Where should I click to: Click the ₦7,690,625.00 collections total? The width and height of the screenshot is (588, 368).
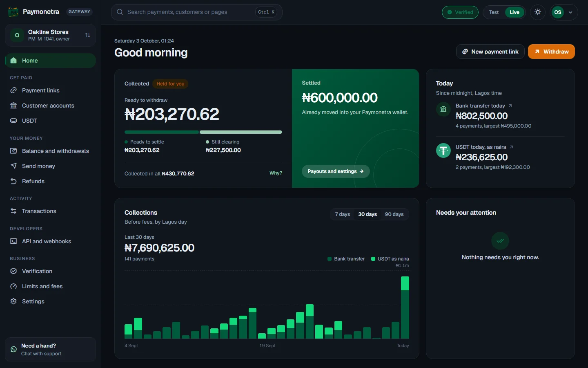(x=159, y=248)
